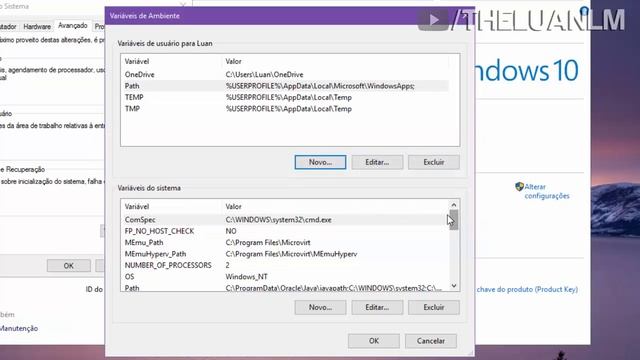Click the Valor header in user variables list
The height and width of the screenshot is (360, 640).
(x=233, y=62)
